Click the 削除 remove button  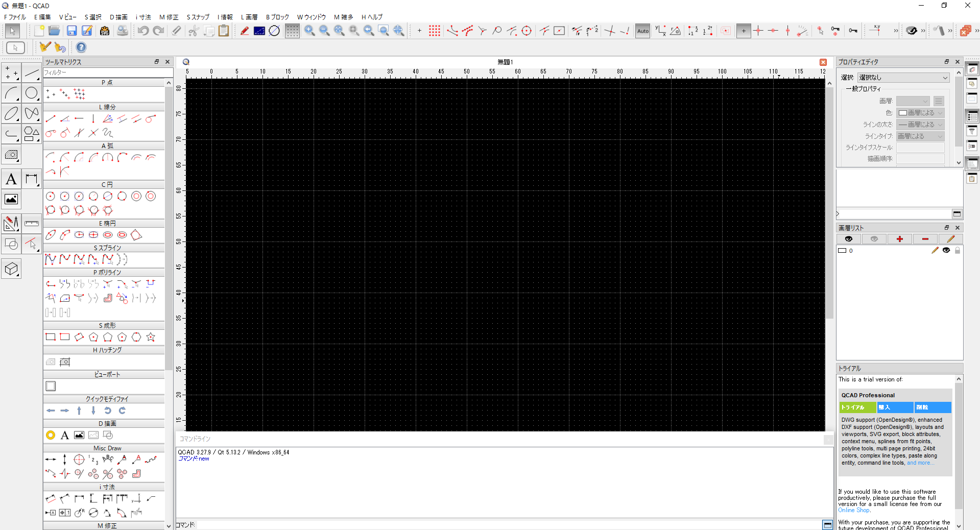(x=933, y=407)
